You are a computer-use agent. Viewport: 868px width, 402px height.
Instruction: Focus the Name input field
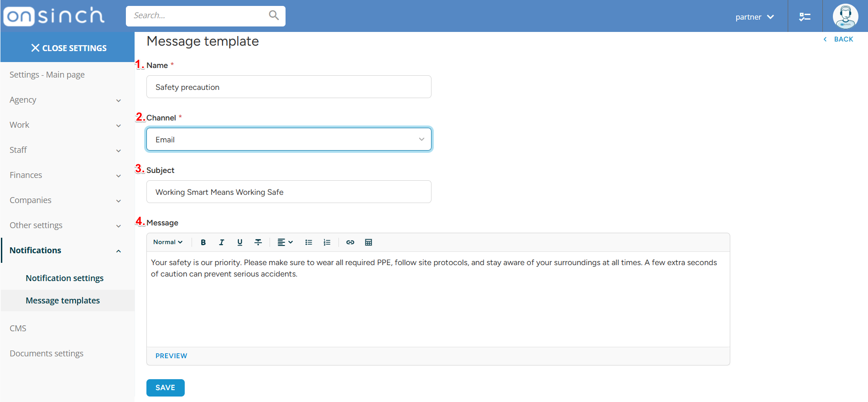pos(289,87)
